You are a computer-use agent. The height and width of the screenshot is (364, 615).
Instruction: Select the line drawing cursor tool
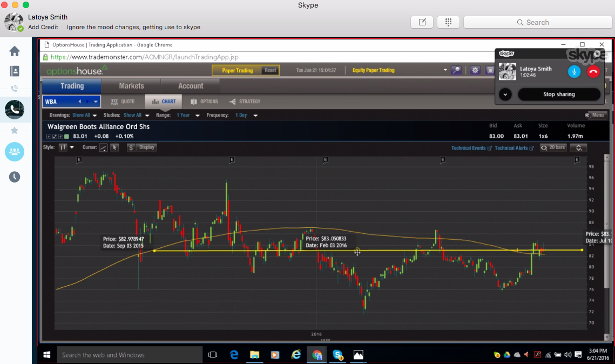pos(103,147)
